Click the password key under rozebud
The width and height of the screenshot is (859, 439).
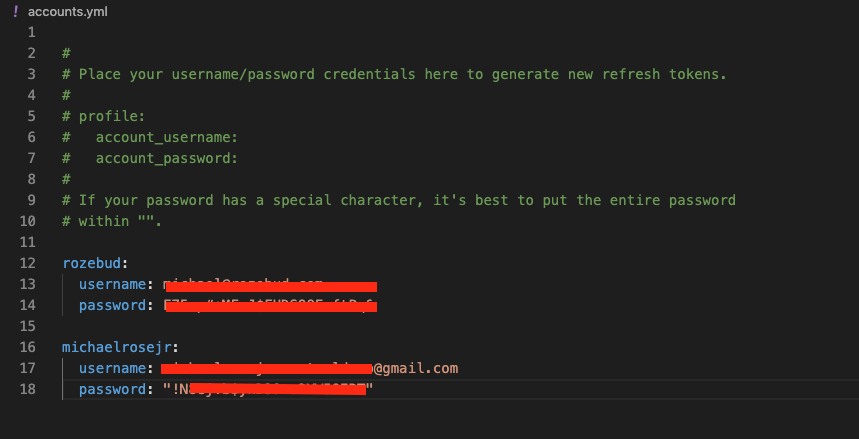click(112, 305)
